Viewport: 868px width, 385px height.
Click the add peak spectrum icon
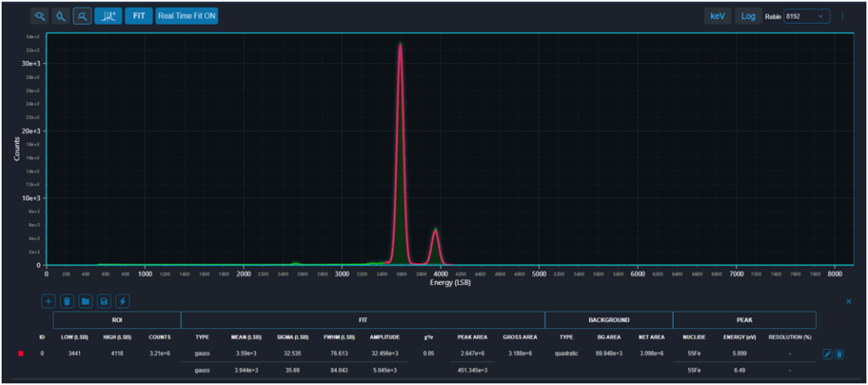point(108,16)
